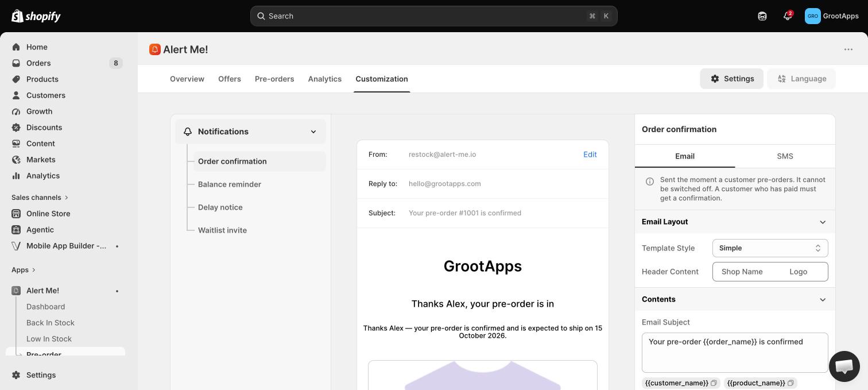The image size is (868, 390).
Task: Click the GrootApps account avatar
Action: point(813,16)
